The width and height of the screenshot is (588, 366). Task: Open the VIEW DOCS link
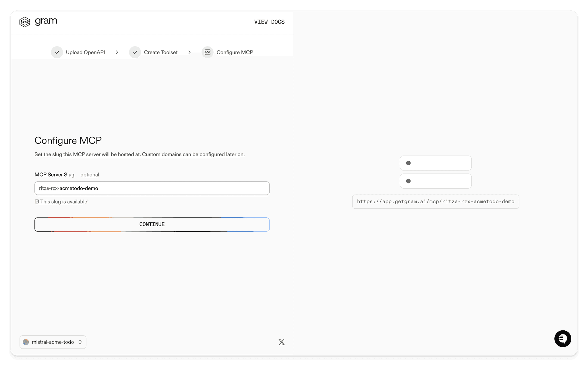[x=269, y=22]
